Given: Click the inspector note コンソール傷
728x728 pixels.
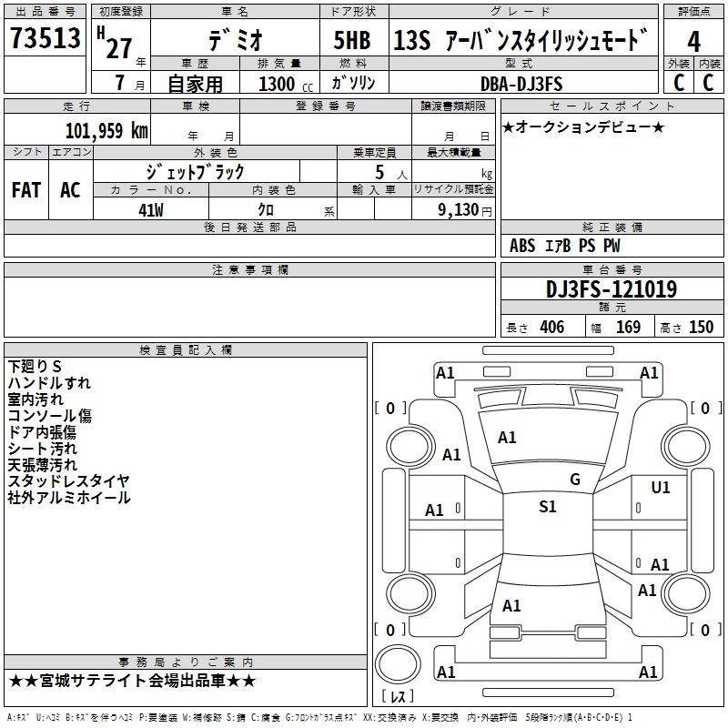Looking at the screenshot, I should [50, 416].
